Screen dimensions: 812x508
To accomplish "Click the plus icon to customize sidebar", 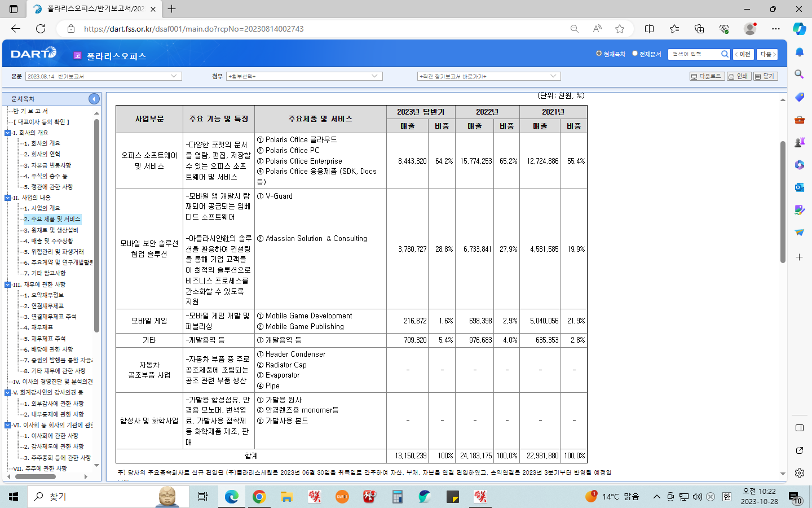I will pos(799,257).
